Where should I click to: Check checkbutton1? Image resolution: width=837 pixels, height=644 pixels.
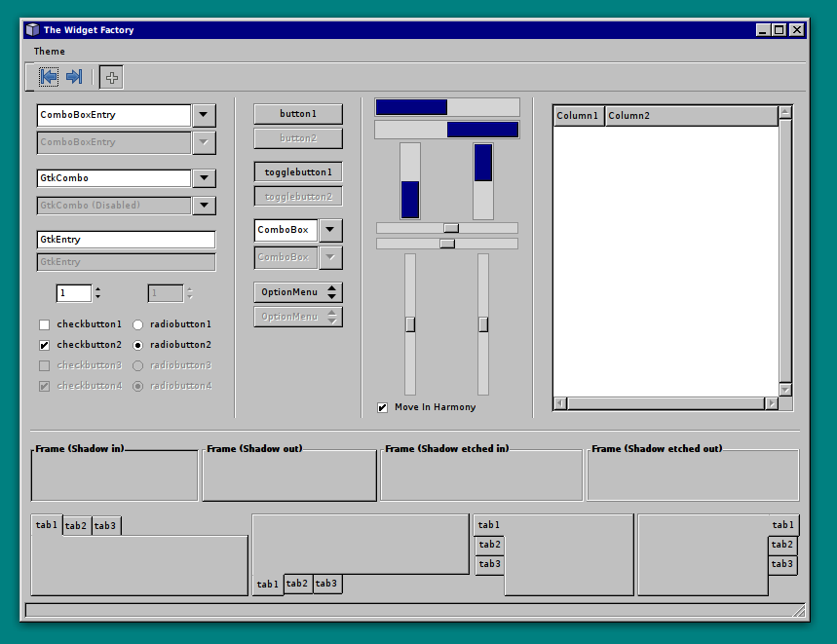44,324
